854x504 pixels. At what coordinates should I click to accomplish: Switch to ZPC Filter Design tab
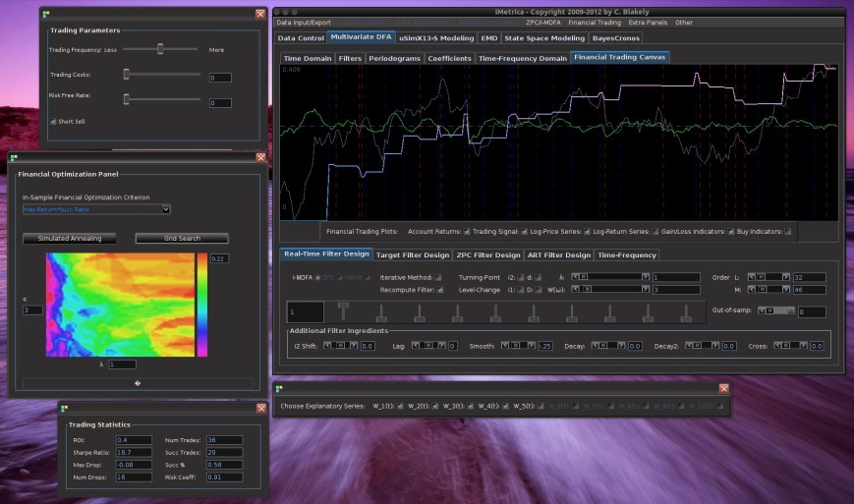(x=487, y=254)
